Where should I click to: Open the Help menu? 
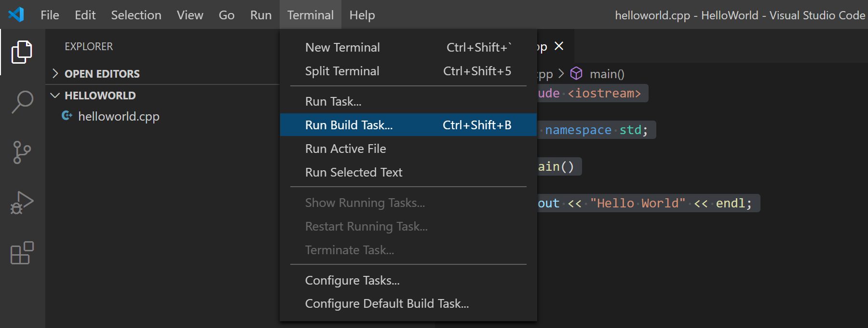point(362,14)
